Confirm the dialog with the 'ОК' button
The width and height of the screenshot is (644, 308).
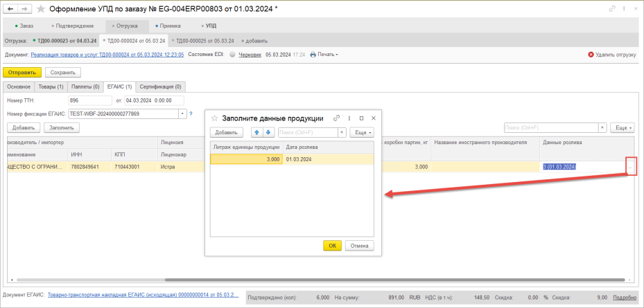(332, 246)
